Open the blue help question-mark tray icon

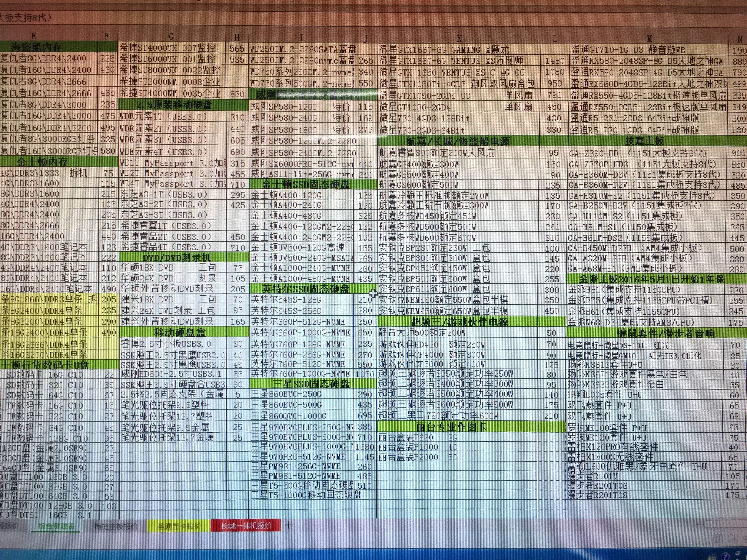pyautogui.click(x=725, y=557)
